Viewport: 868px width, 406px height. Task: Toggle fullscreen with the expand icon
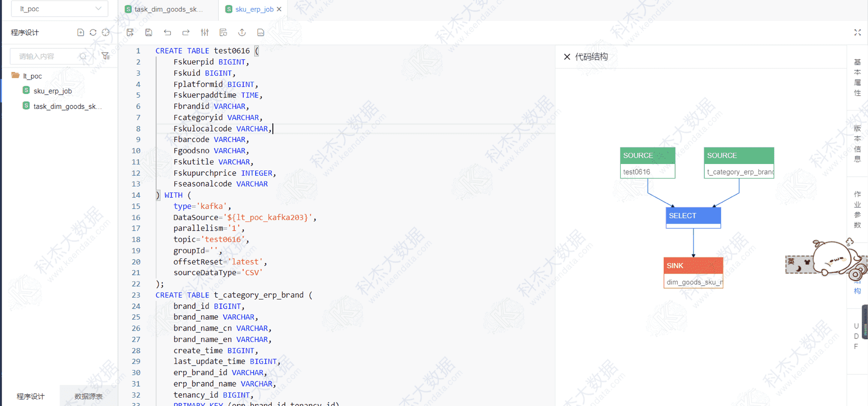(x=857, y=32)
